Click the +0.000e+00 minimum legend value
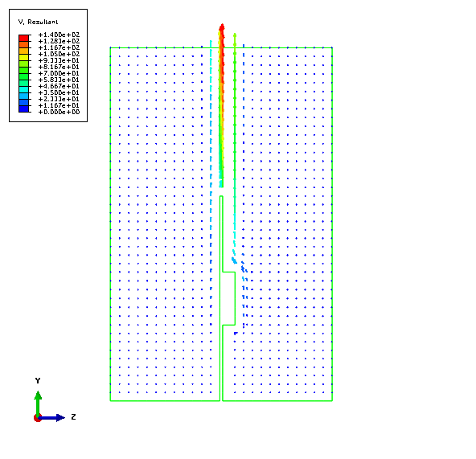The height and width of the screenshot is (459, 476). tap(59, 112)
